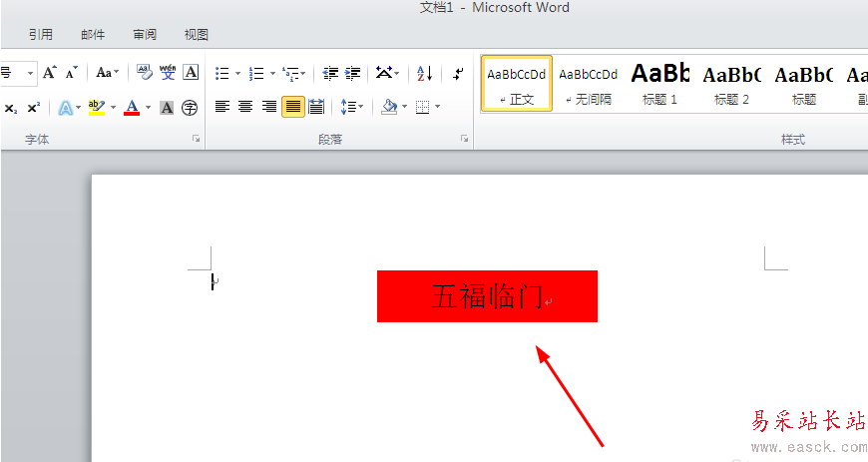This screenshot has width=868, height=462.
Task: Apply yellow text highlight color
Action: [x=97, y=108]
